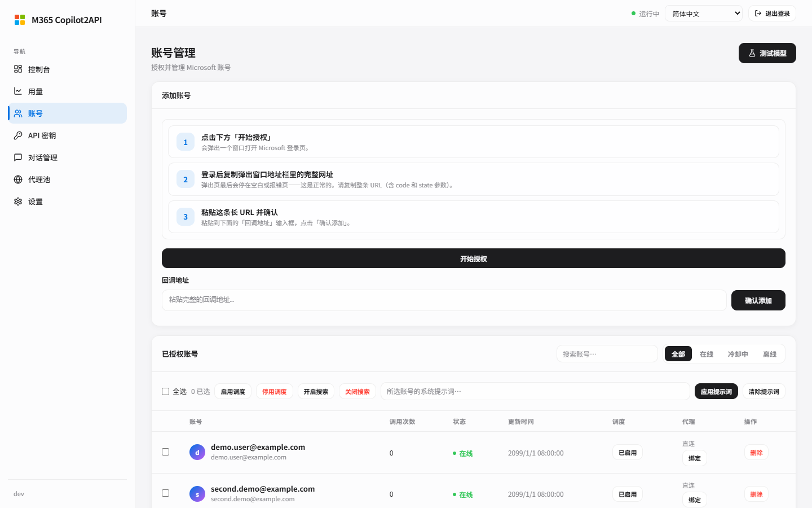Viewport: 812px width, 508px height.
Task: Tick the 全选 select-all checkbox
Action: click(166, 391)
